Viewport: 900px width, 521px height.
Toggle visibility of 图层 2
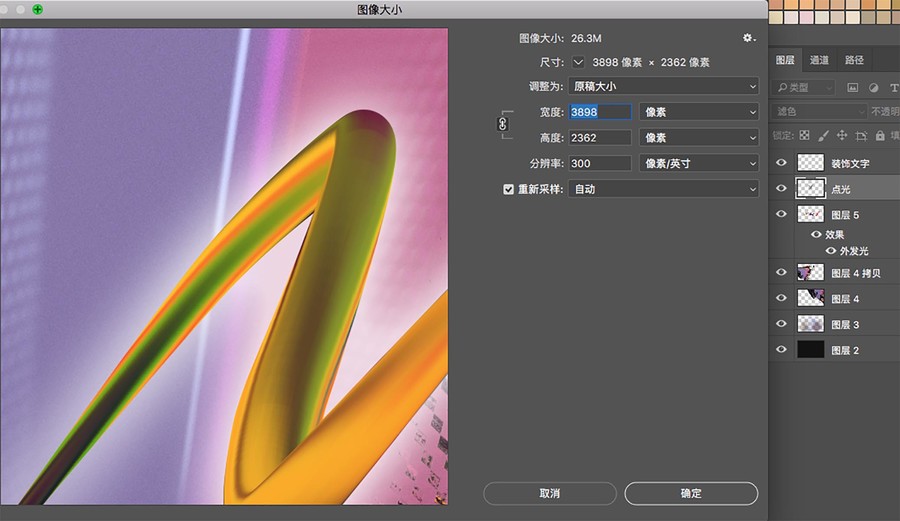(781, 349)
